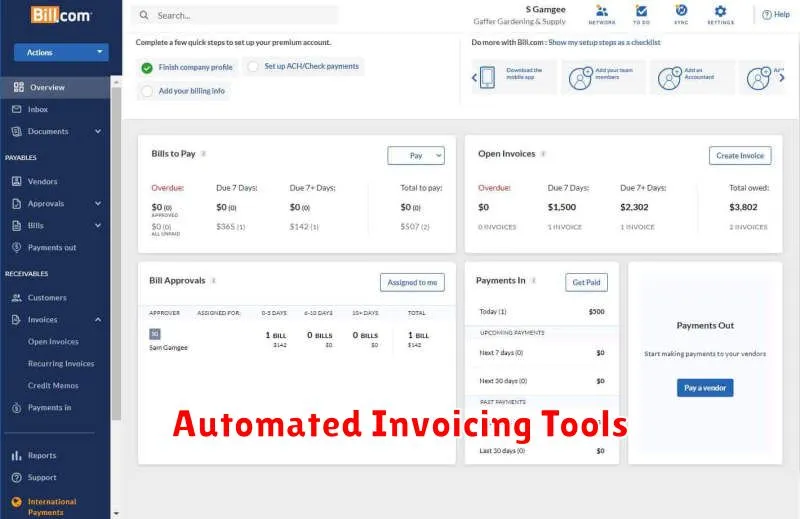Click the sidebar scroll down arrow
This screenshot has height=519, width=800.
point(116,513)
